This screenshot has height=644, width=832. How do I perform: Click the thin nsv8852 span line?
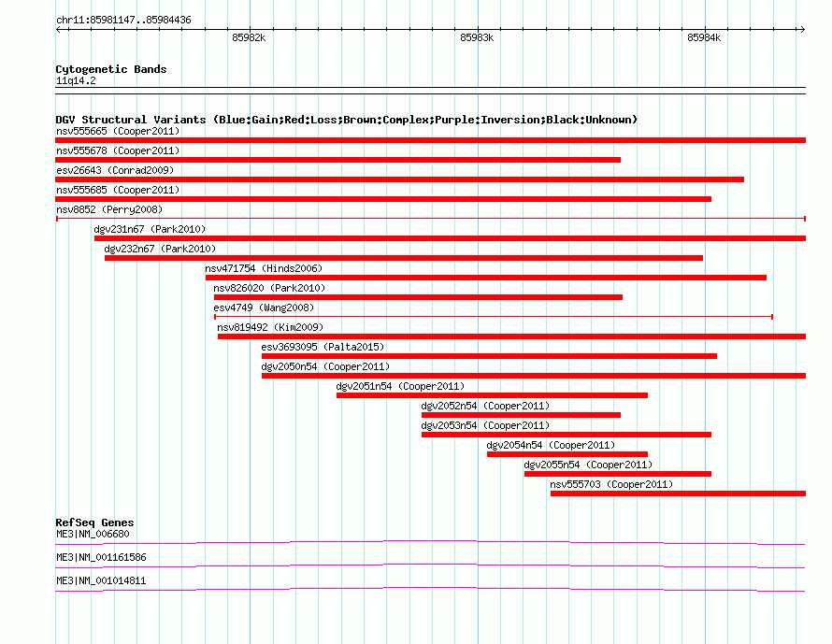click(x=431, y=219)
